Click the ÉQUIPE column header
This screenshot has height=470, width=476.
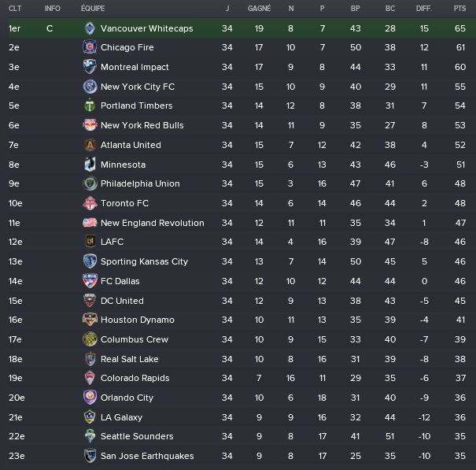93,8
